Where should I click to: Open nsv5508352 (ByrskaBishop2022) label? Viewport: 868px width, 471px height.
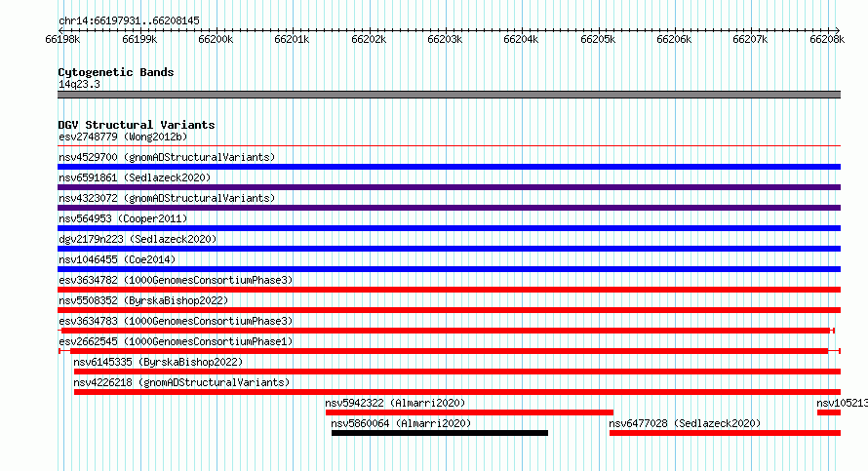coord(143,300)
